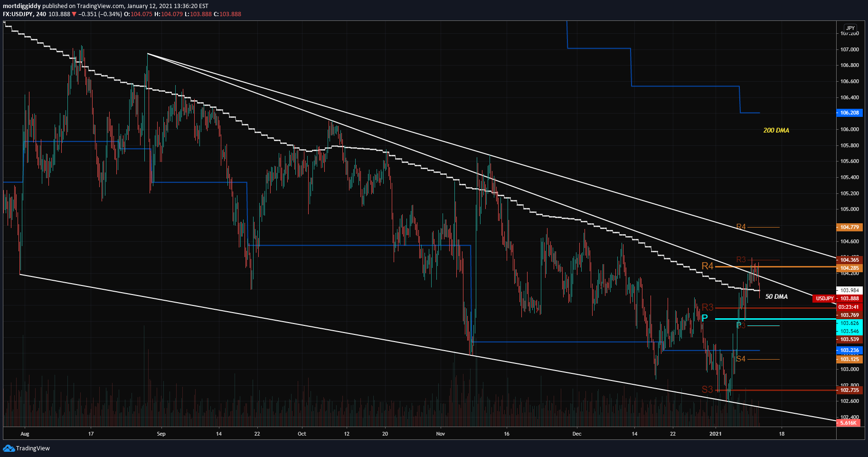Click the 106.800 price axis label
The image size is (868, 457).
click(849, 65)
